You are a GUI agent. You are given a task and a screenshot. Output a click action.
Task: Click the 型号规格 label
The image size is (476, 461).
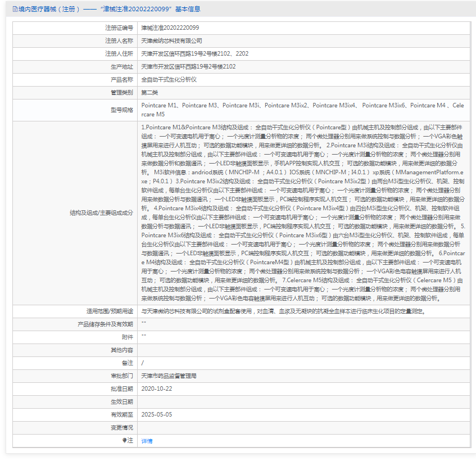(122, 110)
